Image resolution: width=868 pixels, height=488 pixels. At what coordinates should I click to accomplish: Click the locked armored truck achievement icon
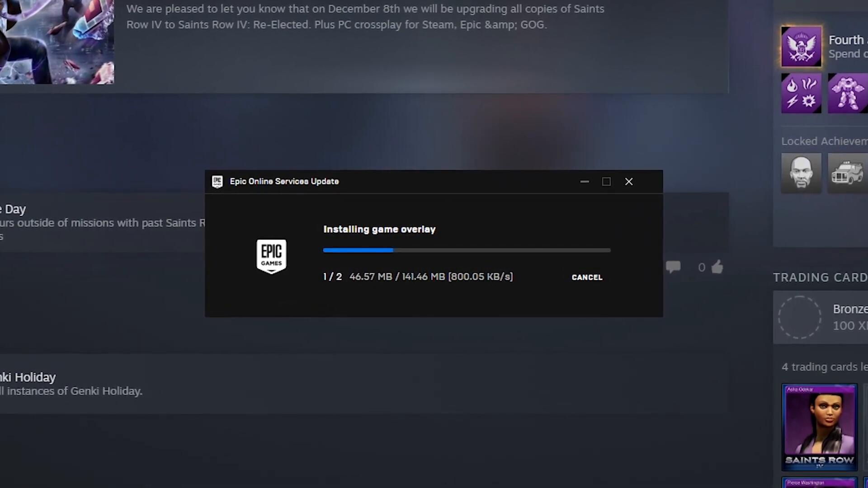[x=847, y=173]
